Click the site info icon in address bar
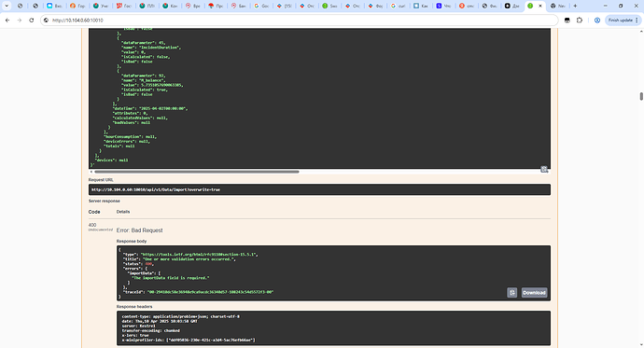The height and width of the screenshot is (348, 644). [46, 21]
